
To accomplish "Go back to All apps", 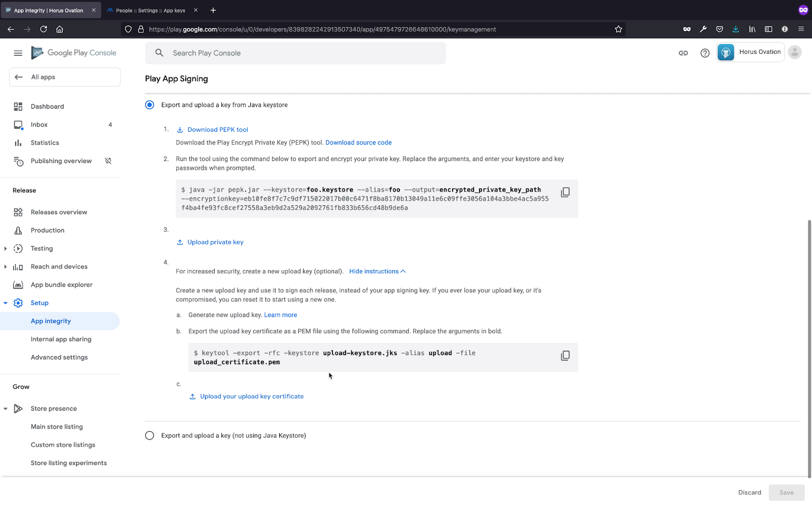I will click(65, 77).
